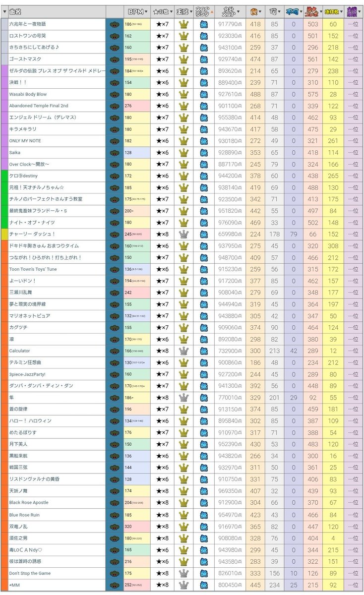Image resolution: width=364 pixels, height=595 pixels.
Task: Click the silver crown for Don't Stop the Game
Action: 183,573
